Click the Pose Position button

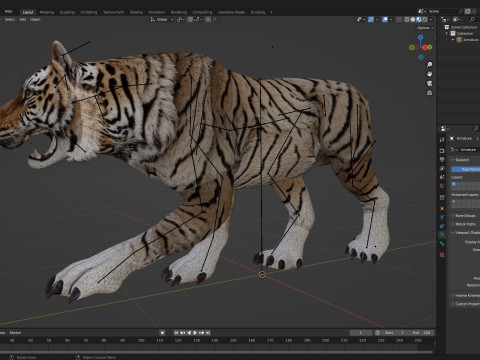466,169
